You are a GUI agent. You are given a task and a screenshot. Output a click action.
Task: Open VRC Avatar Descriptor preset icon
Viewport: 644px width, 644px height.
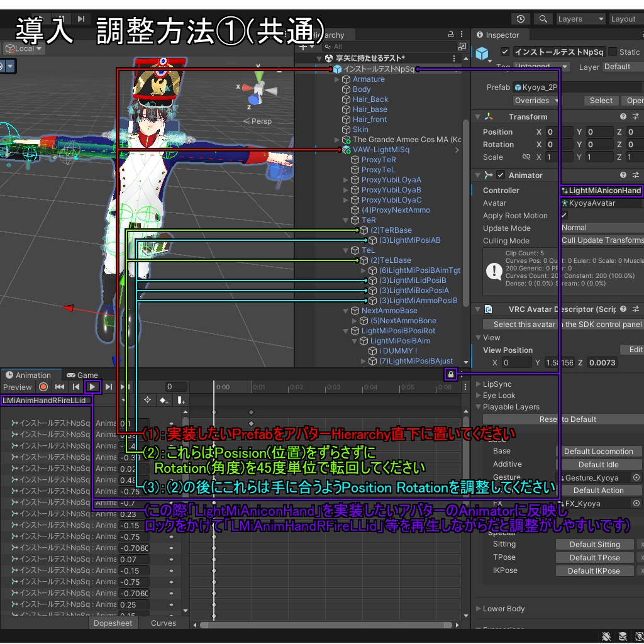[635, 309]
